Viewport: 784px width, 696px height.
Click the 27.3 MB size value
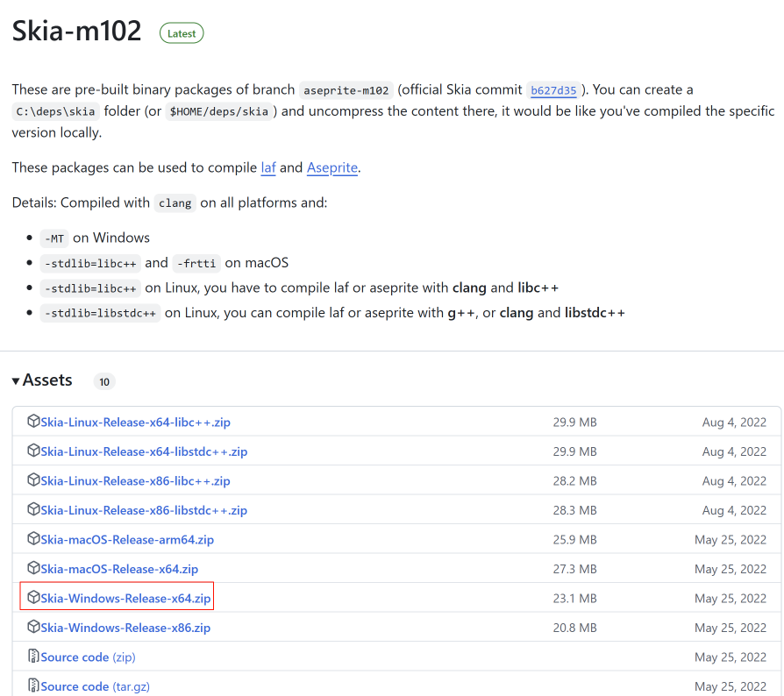(x=574, y=569)
